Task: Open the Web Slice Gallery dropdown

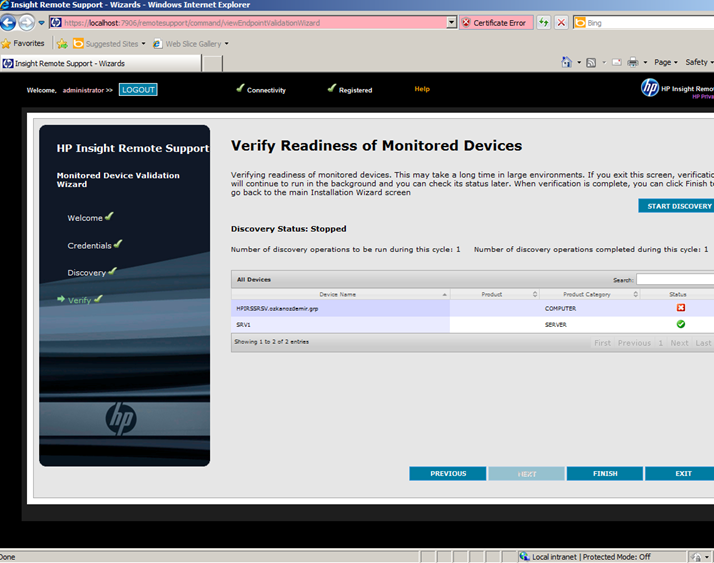Action: pos(190,44)
